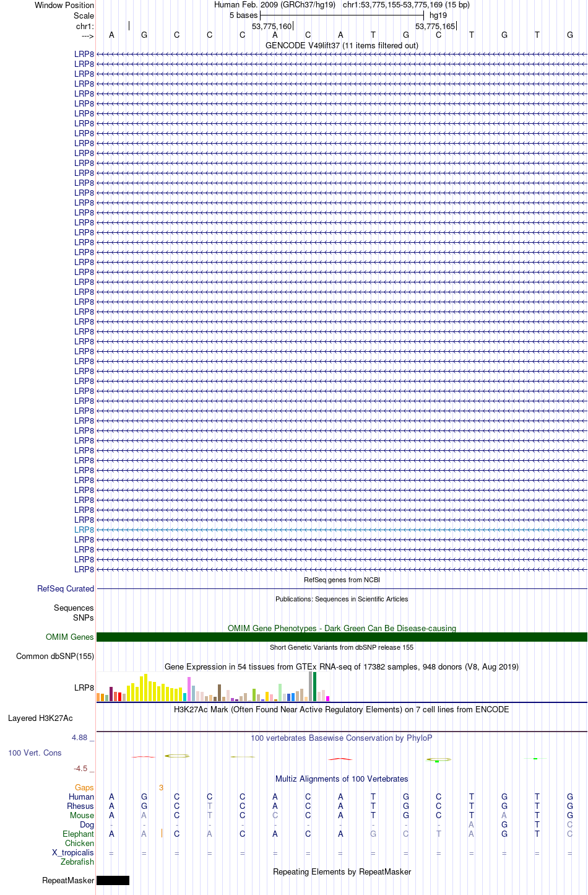Open the OMIM Gene Phenotypes title
This screenshot has height=895, width=588.
click(342, 629)
